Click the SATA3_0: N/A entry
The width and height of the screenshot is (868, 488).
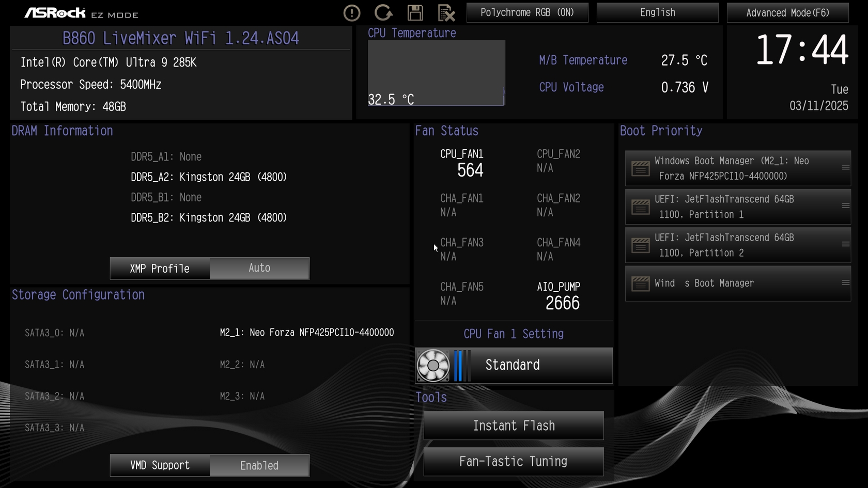55,333
